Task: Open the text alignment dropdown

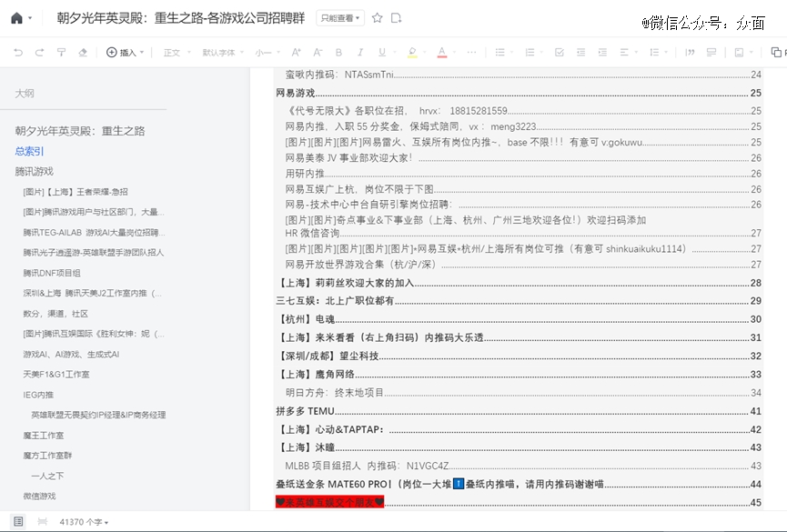Action: point(627,52)
